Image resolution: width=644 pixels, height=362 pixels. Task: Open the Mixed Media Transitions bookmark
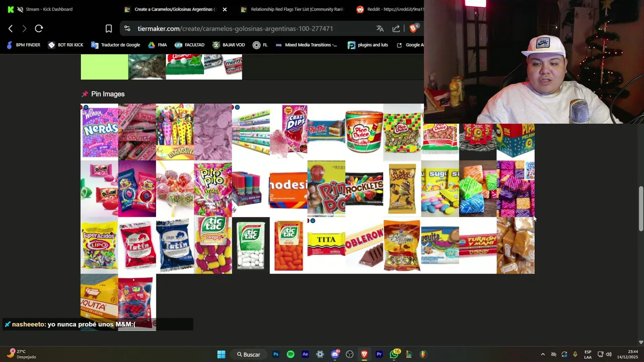306,45
